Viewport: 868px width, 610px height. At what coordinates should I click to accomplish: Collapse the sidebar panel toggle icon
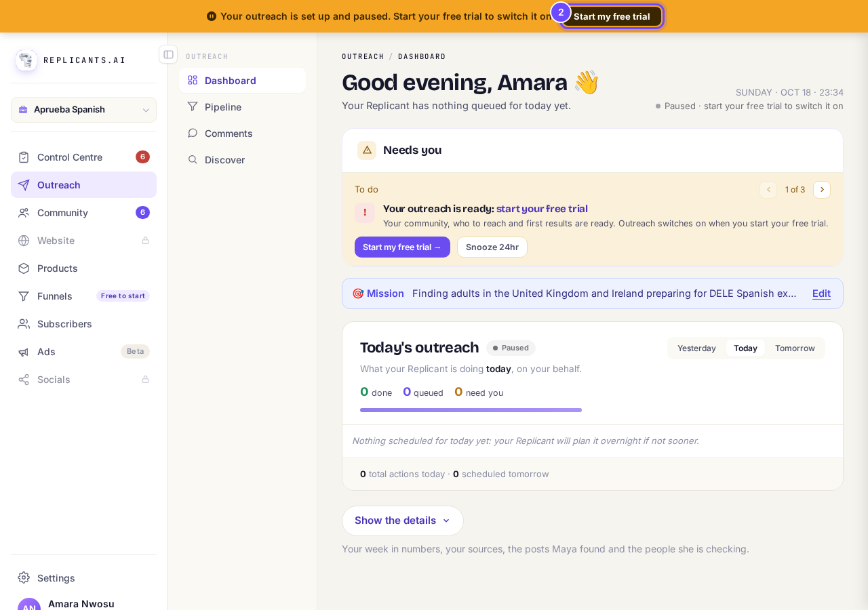click(168, 54)
